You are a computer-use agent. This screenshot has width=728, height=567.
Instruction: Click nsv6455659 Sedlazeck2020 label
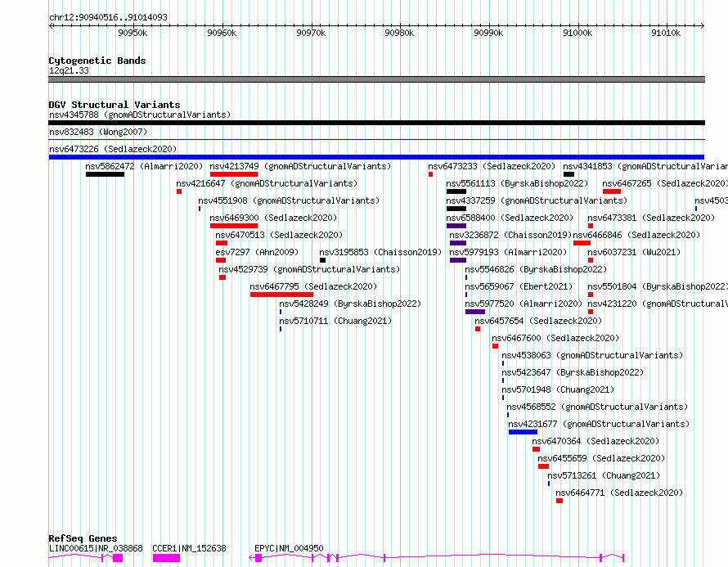click(601, 458)
